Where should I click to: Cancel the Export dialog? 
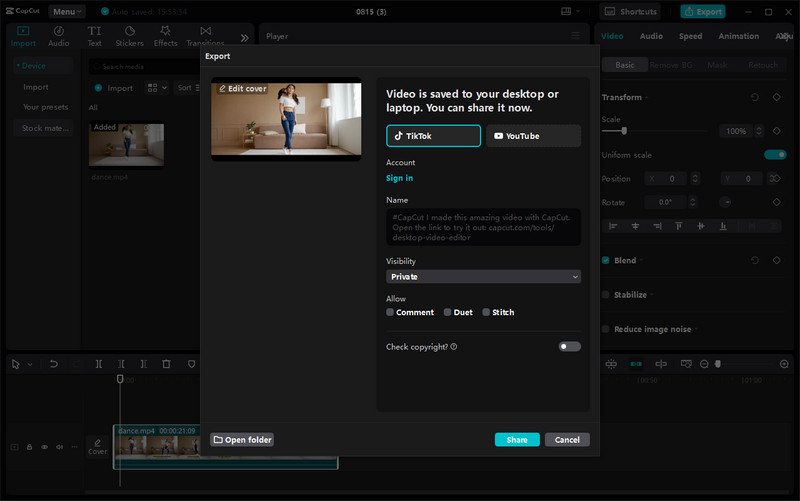pos(567,440)
